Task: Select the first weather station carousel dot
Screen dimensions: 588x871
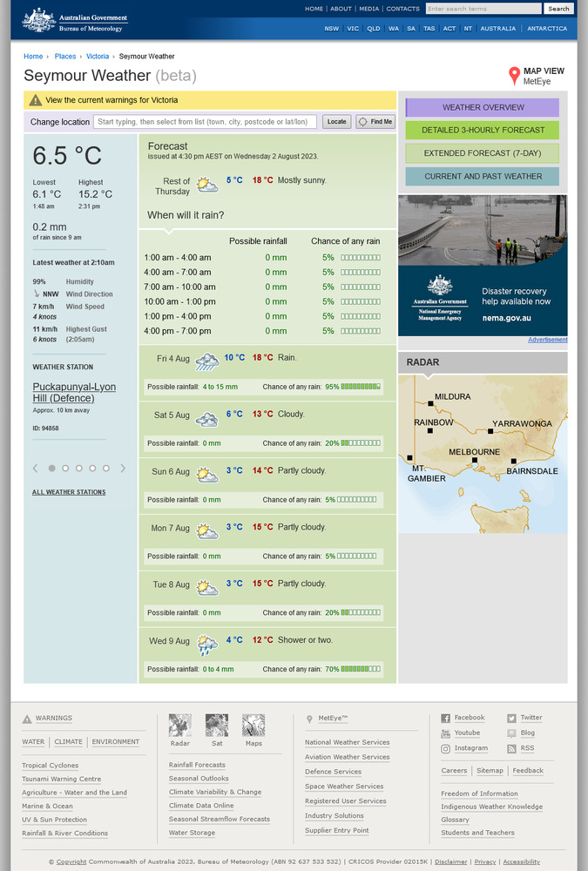Action: tap(51, 469)
